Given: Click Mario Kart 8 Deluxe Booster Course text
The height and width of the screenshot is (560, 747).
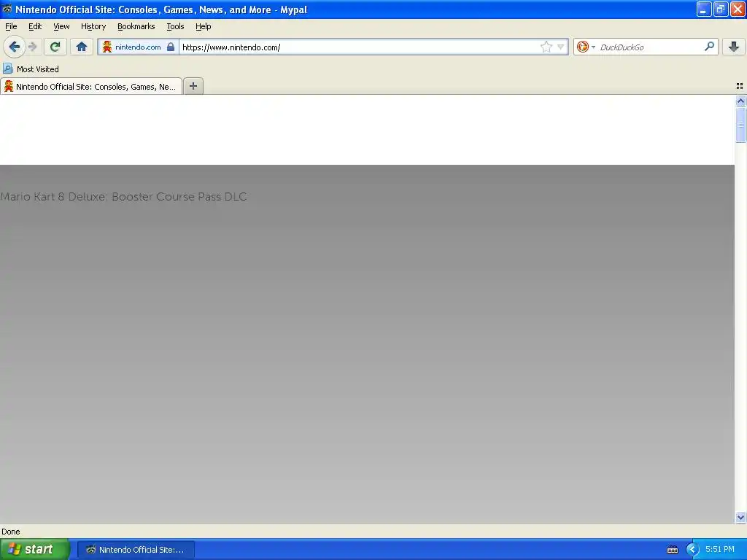Looking at the screenshot, I should 123,197.
